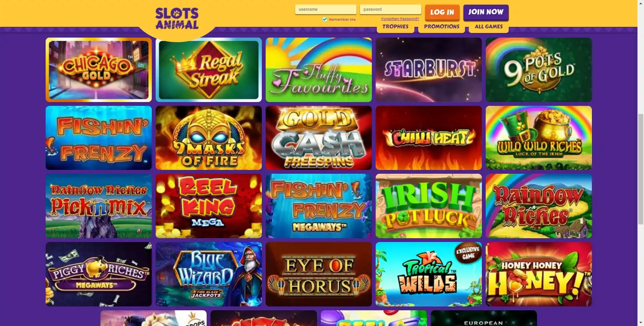Click the page vertical scrollbar thumb

tap(641, 169)
